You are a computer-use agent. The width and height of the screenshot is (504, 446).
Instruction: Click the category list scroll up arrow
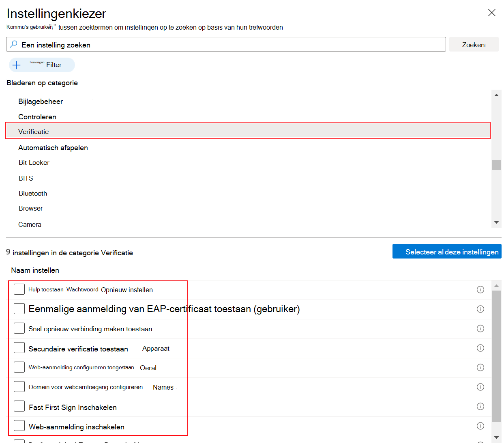click(x=496, y=95)
